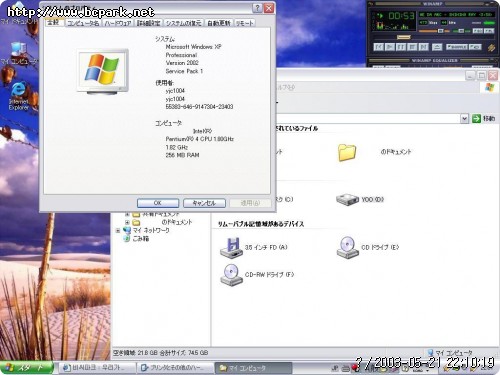Click help question mark in System Properties
This screenshot has height=375, width=500.
tap(257, 8)
